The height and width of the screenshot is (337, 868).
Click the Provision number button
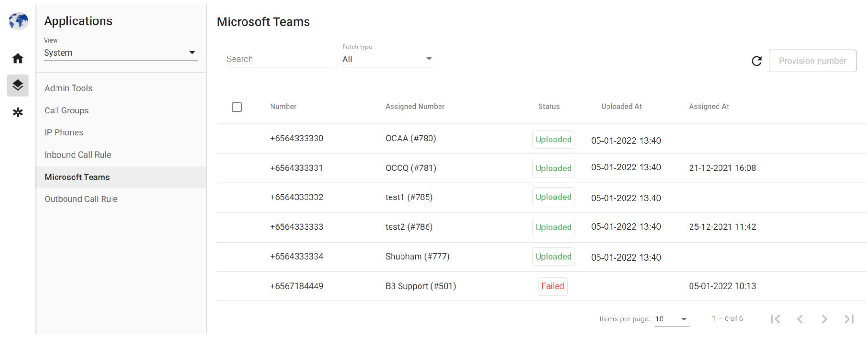point(812,61)
